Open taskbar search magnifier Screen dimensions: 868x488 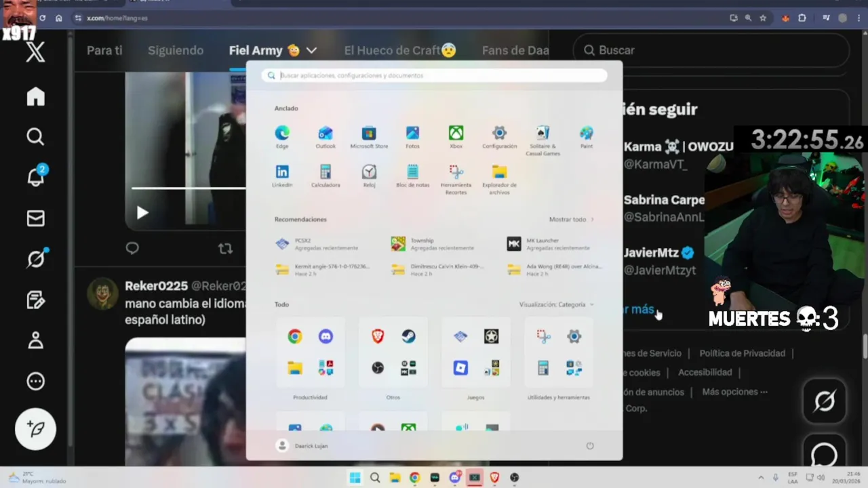(375, 478)
